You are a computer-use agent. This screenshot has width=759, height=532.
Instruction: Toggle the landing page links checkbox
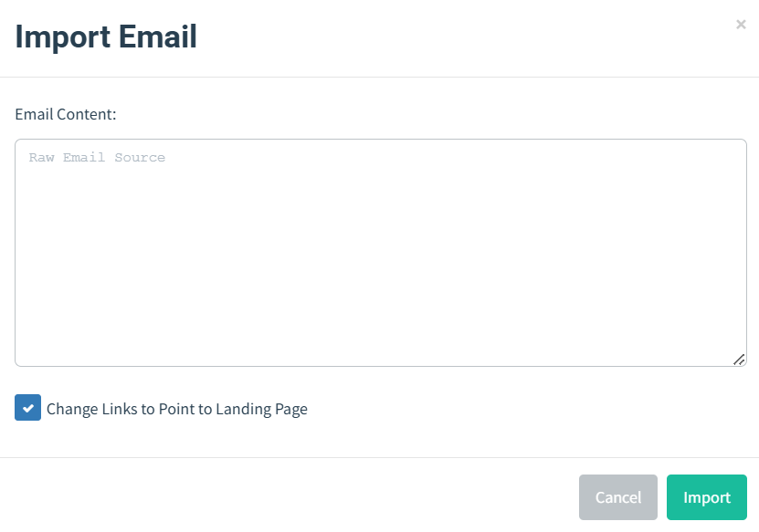point(27,408)
